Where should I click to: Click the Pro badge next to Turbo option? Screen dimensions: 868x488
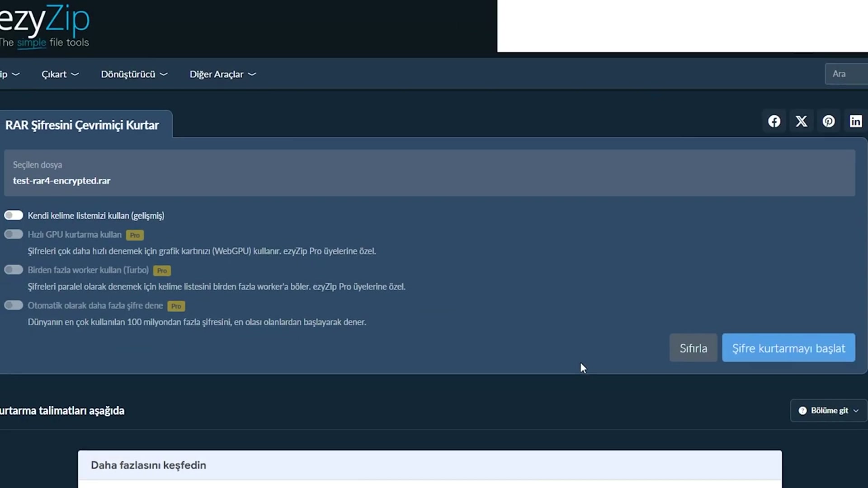pyautogui.click(x=162, y=271)
